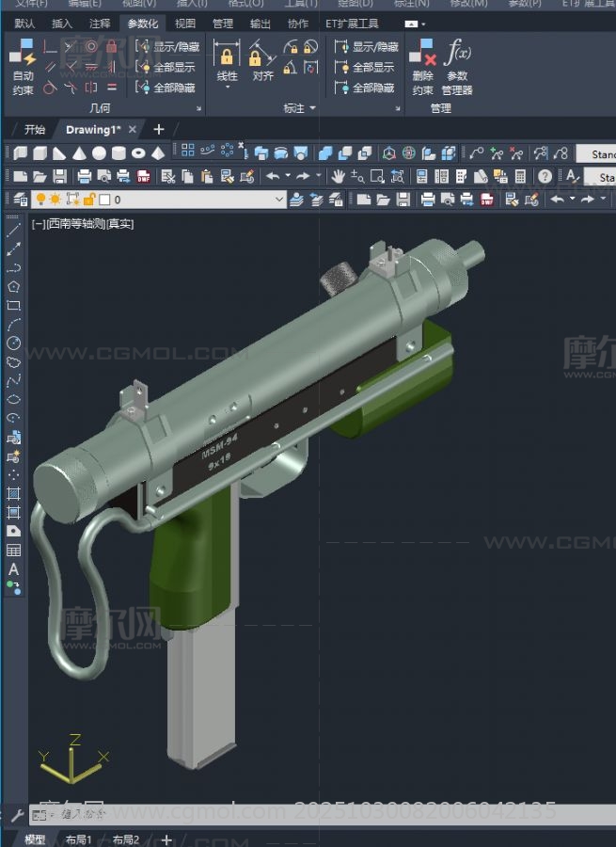Select the Line tool in left toolbar
The height and width of the screenshot is (847, 616).
pyautogui.click(x=13, y=230)
